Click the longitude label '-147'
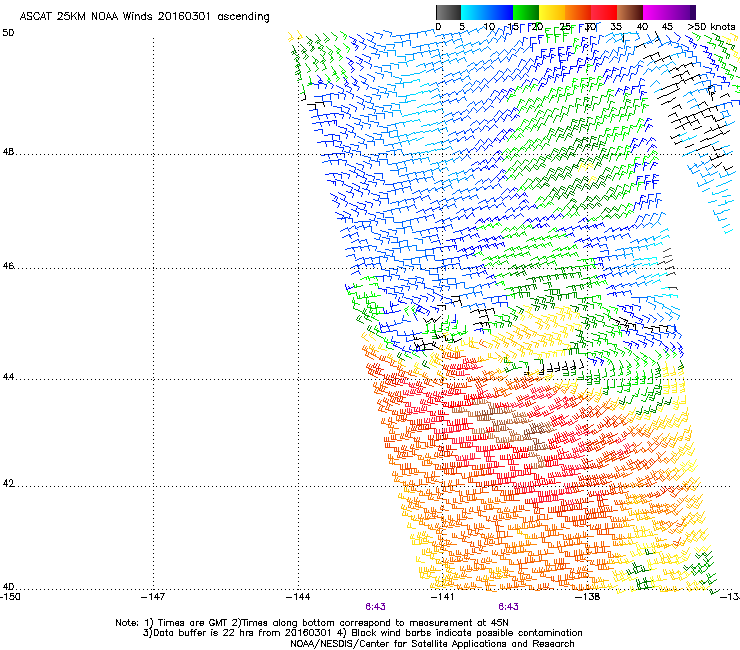Viewport: 740px width, 650px height. pos(153,597)
